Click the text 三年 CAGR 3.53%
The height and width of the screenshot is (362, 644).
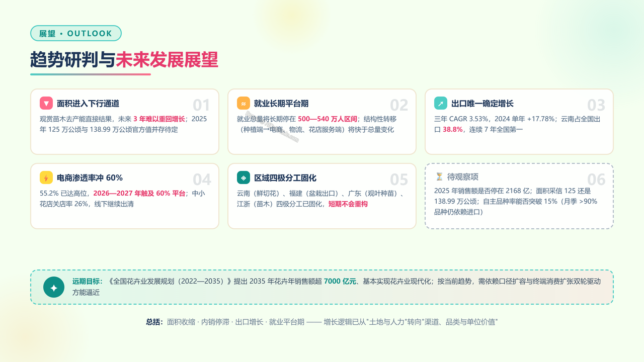coord(460,119)
